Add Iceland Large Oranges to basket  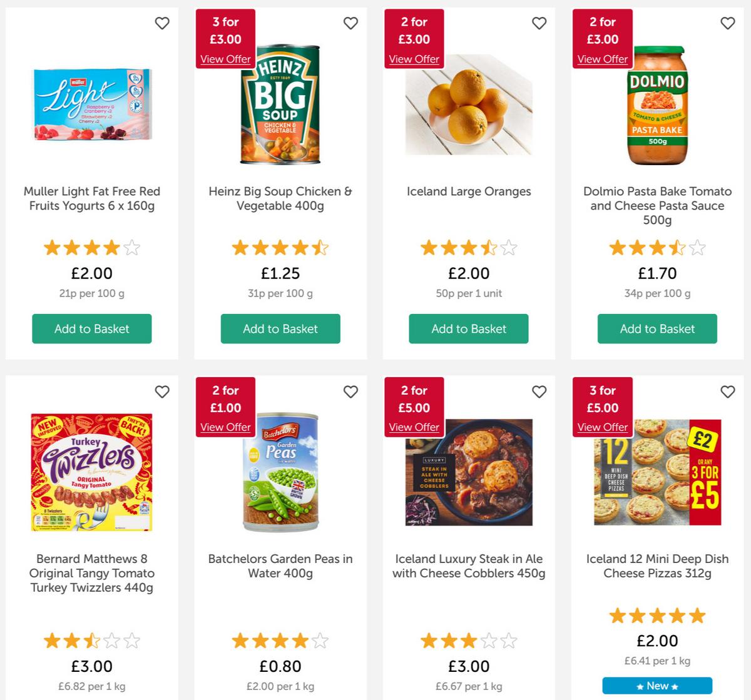[468, 328]
